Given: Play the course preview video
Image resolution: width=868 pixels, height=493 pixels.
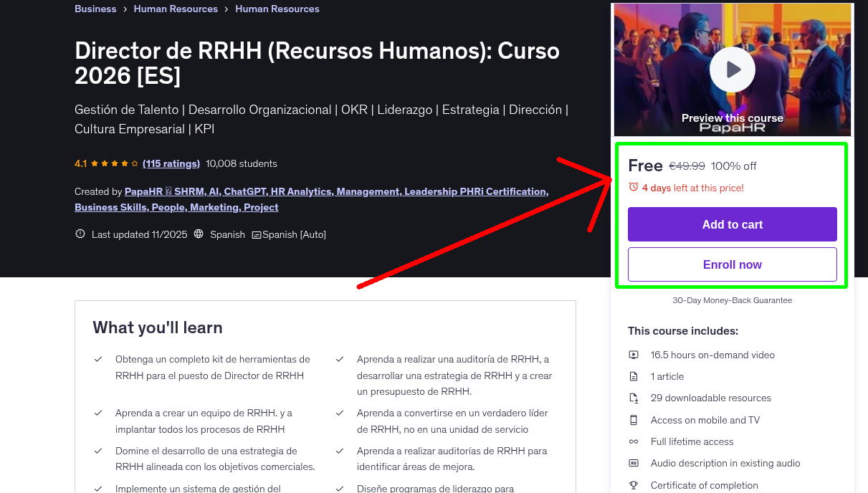Looking at the screenshot, I should [x=732, y=69].
